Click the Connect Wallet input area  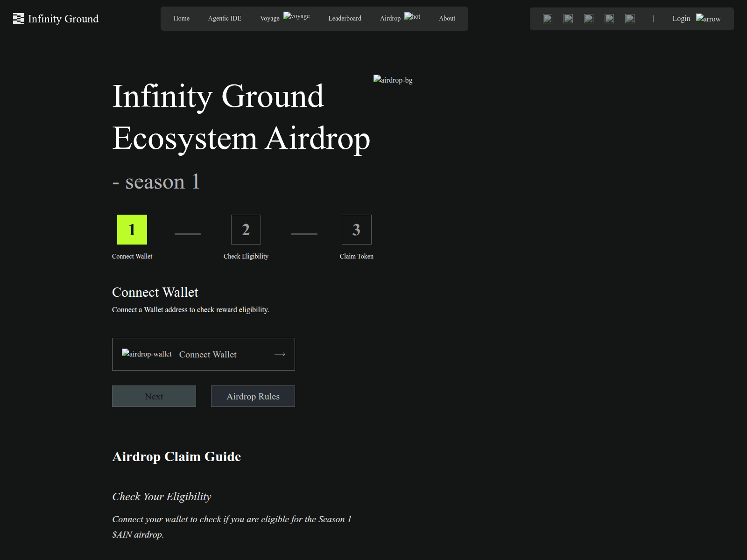coord(203,354)
